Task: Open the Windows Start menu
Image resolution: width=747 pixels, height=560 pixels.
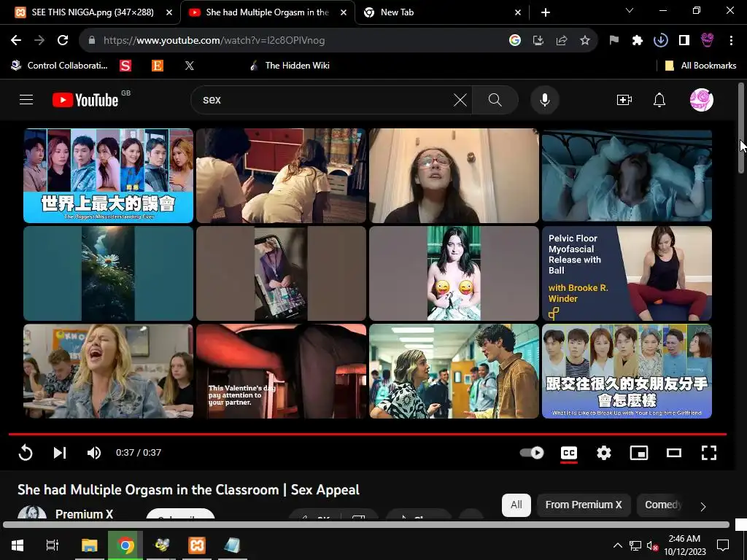Action: (18, 545)
